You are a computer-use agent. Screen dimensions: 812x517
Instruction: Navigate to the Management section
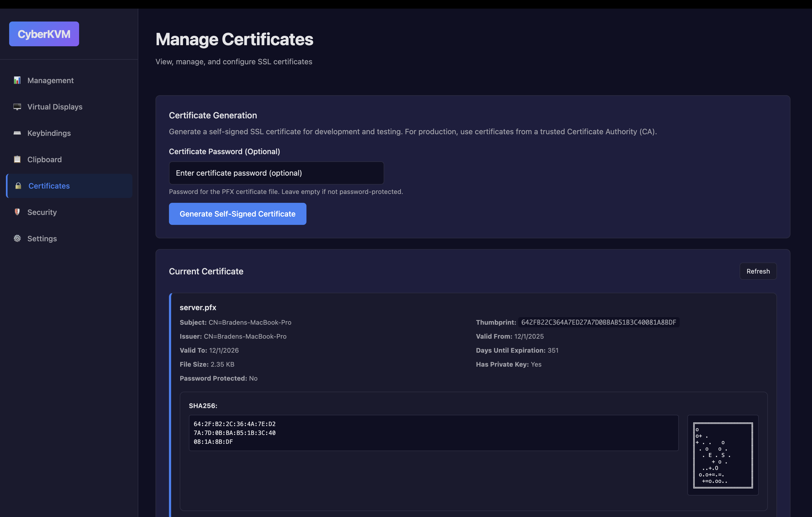coord(51,80)
